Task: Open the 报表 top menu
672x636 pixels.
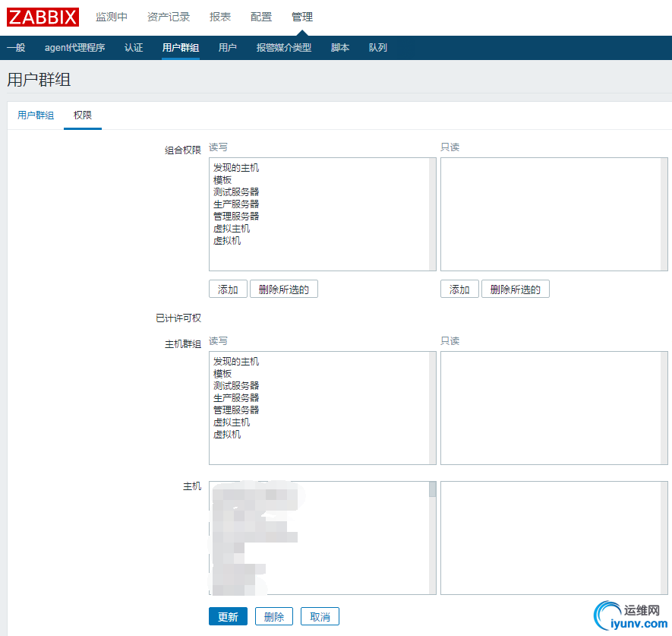Action: [x=220, y=17]
